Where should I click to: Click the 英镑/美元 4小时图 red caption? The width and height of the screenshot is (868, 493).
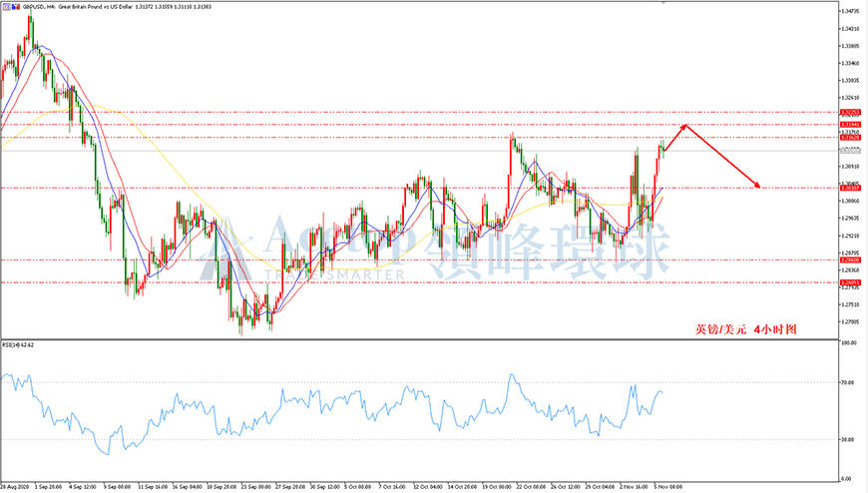point(745,329)
